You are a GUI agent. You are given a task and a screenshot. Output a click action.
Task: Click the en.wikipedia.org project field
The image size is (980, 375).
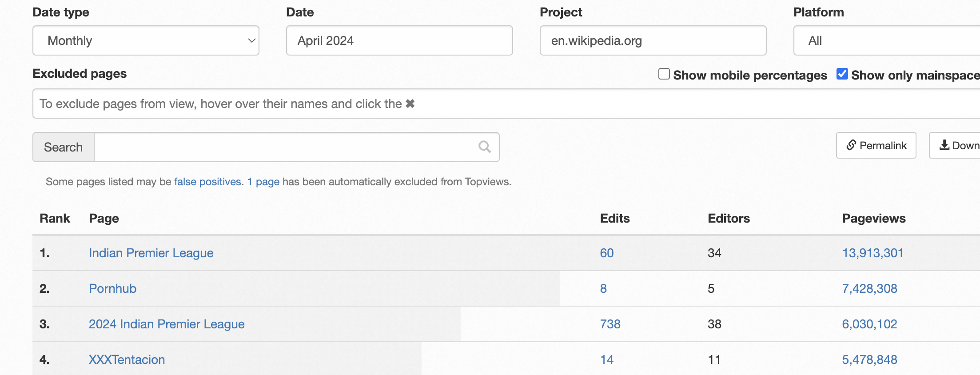(653, 40)
